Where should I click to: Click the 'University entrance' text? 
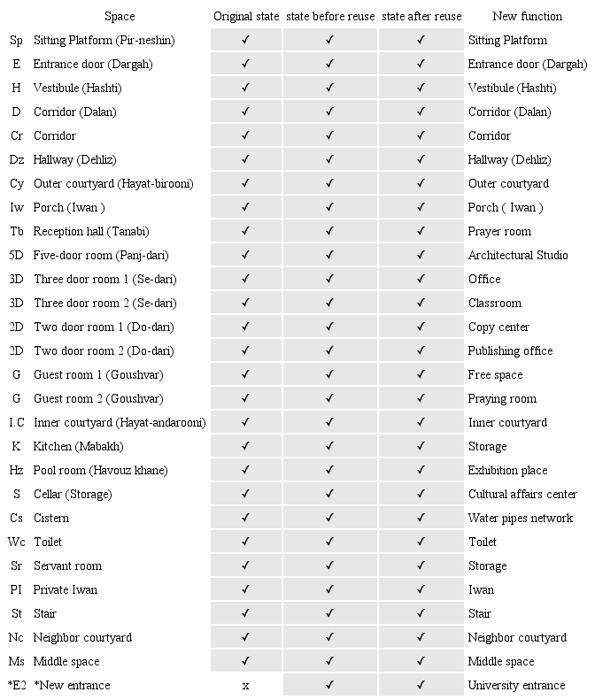(x=516, y=685)
